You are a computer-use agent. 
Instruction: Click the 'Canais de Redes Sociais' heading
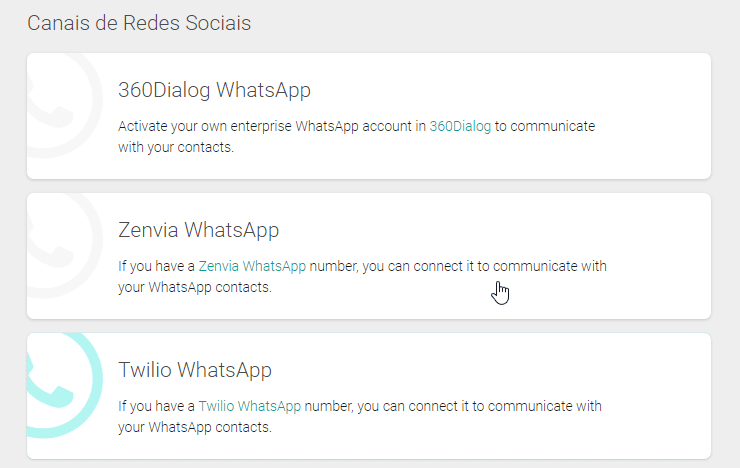(x=139, y=23)
